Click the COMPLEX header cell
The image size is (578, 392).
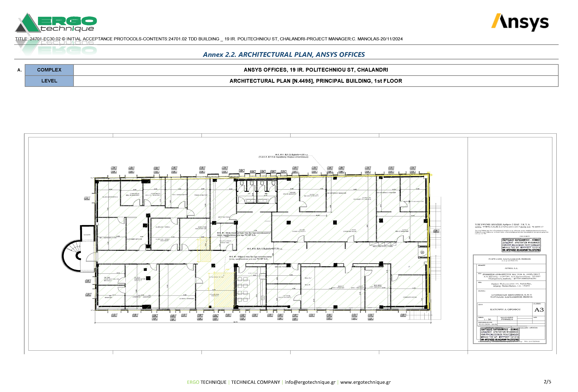click(49, 70)
